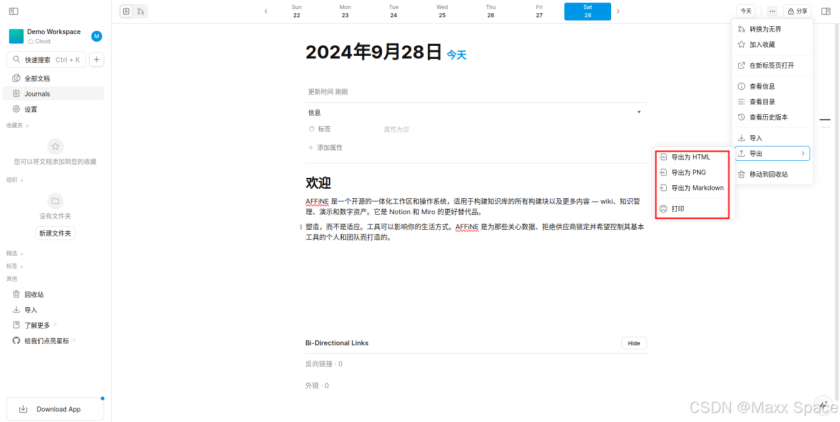The width and height of the screenshot is (840, 422).
Task: Select Sun 22 in week bar
Action: pyautogui.click(x=296, y=11)
